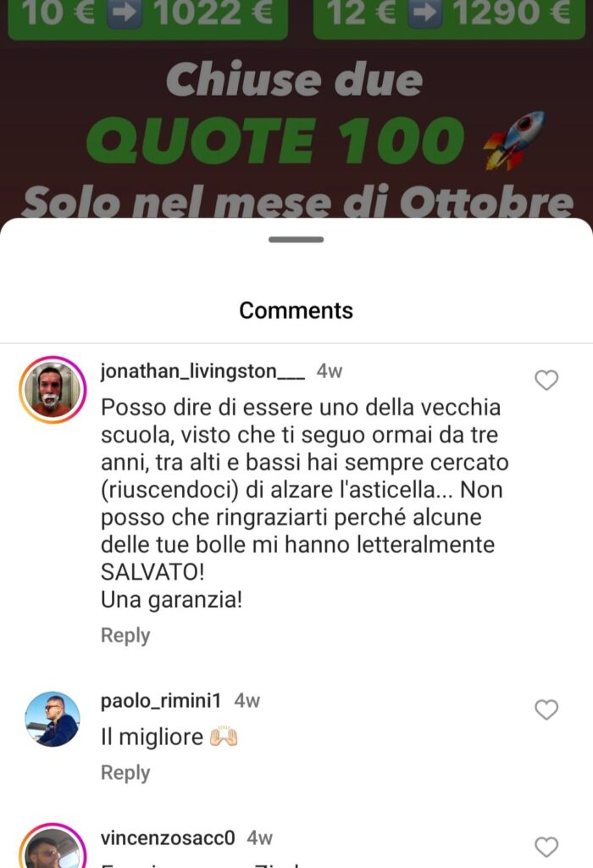Screen dimensions: 593x868
Task: Tap the 'Una garanzia!' comment text
Action: pos(171,599)
